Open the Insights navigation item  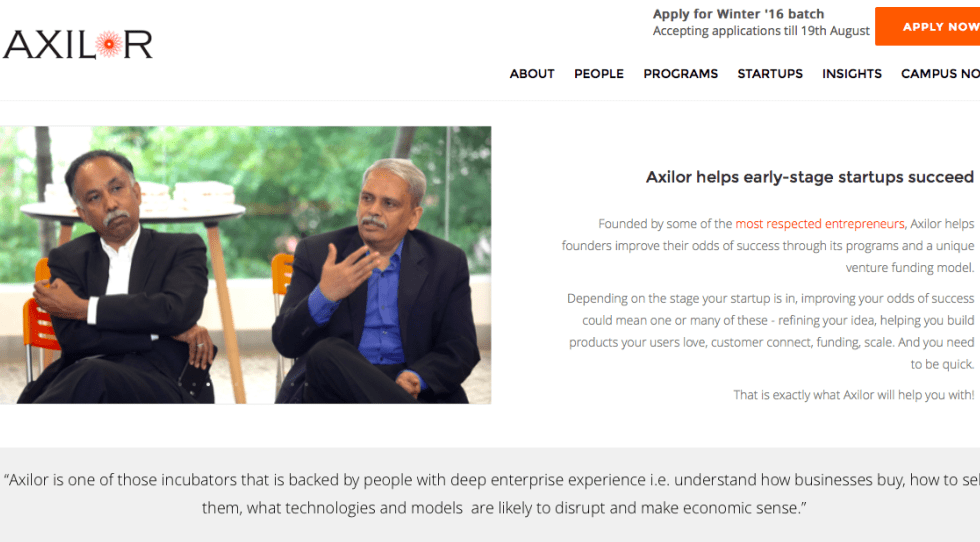pyautogui.click(x=852, y=74)
